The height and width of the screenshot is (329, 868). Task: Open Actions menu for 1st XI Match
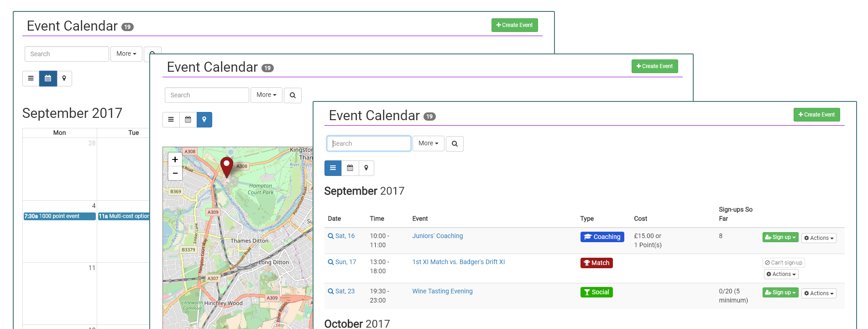point(781,274)
